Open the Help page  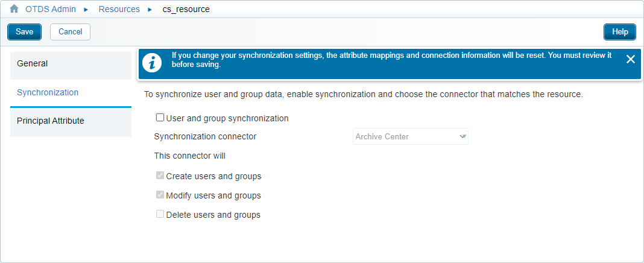(619, 32)
